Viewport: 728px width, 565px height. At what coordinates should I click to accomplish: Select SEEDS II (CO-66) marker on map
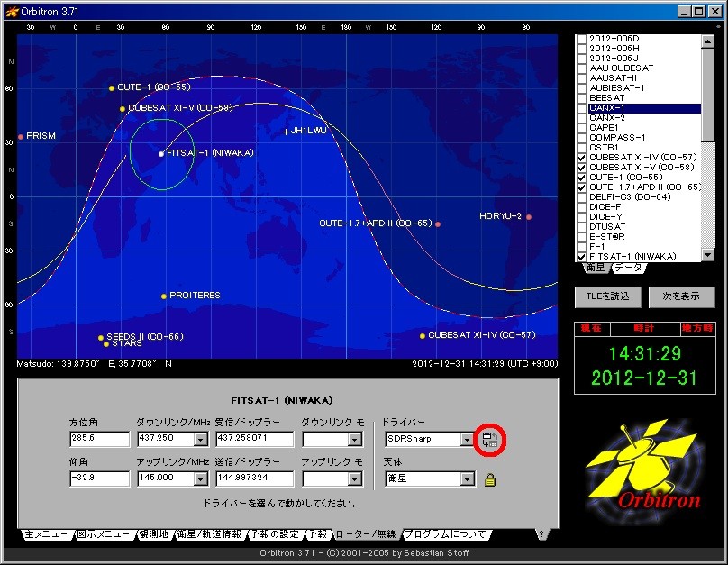[x=101, y=338]
